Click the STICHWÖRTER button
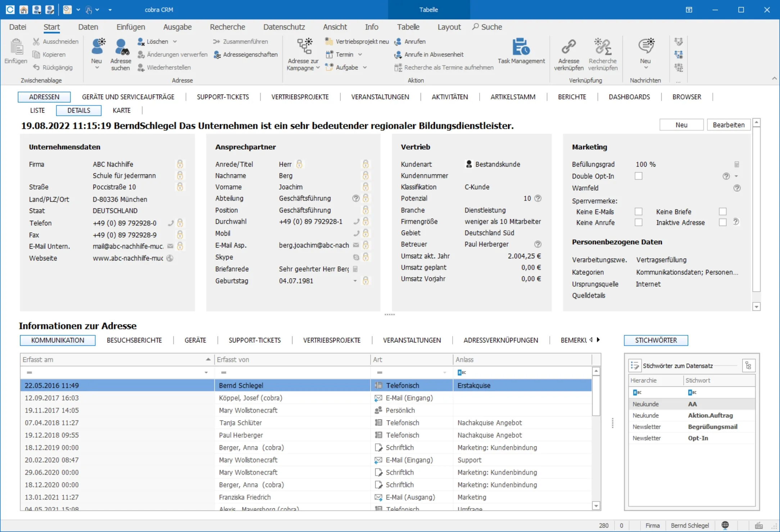Image resolution: width=780 pixels, height=532 pixels. coord(656,341)
